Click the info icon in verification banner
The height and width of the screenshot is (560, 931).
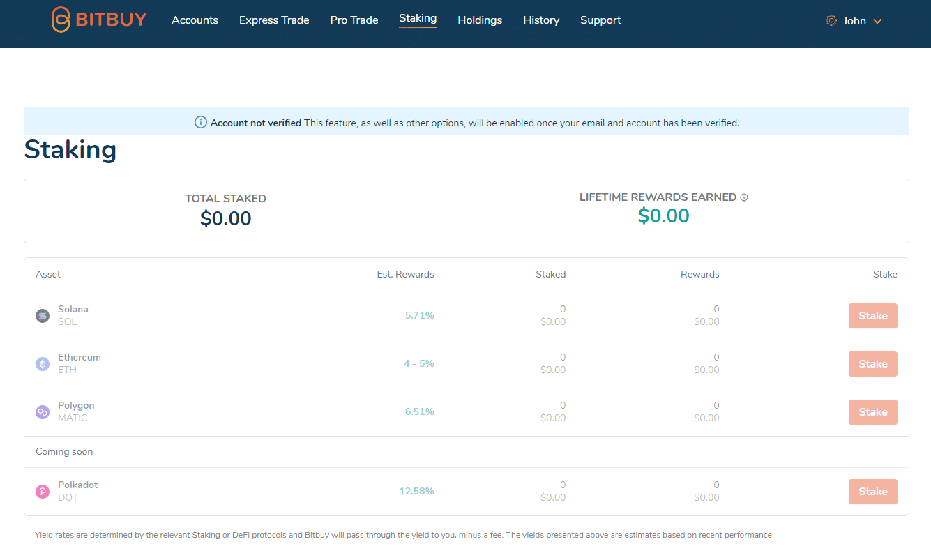click(200, 123)
